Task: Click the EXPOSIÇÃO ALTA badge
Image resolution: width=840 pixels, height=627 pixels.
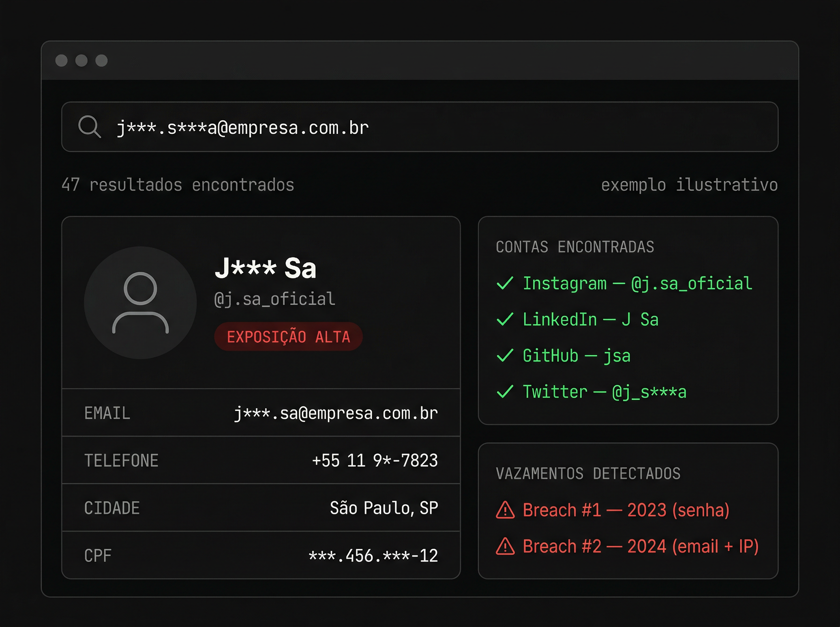Action: click(289, 336)
